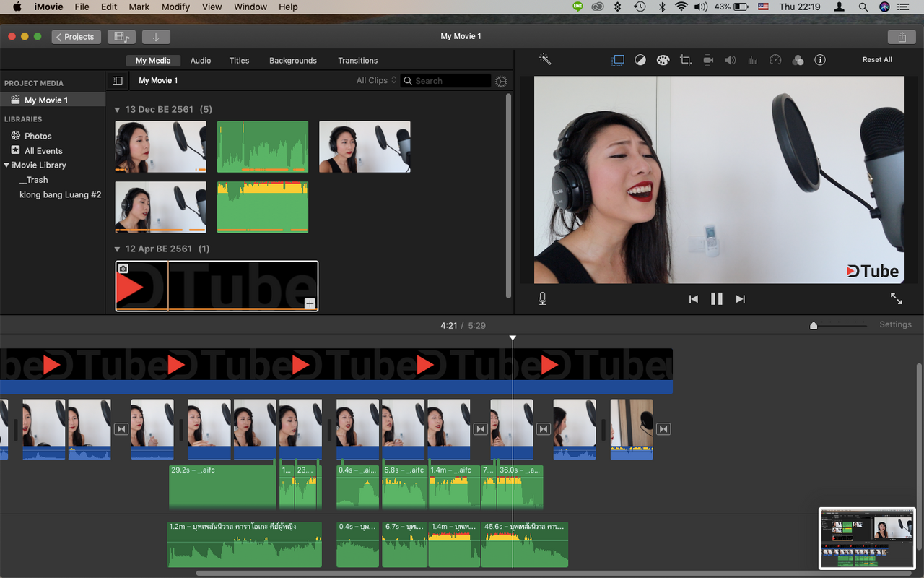Go back to Projects
Viewport: 924px width, 578px height.
pos(76,37)
